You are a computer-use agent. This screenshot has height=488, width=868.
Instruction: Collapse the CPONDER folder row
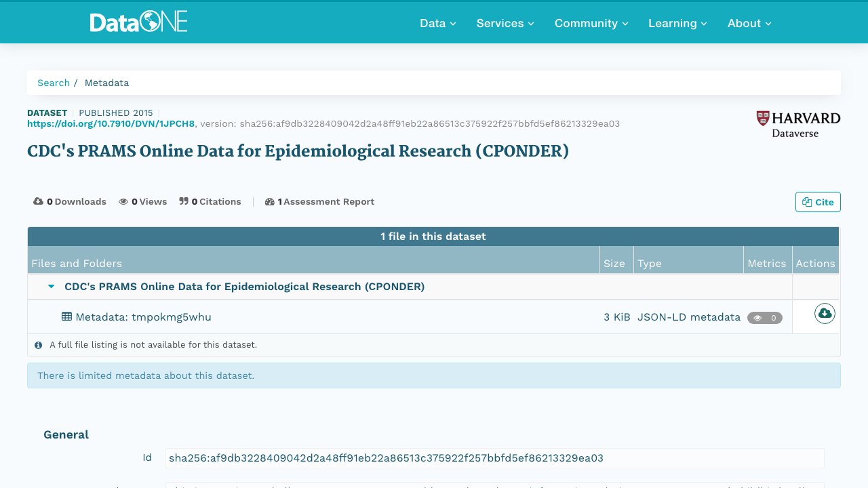click(51, 287)
